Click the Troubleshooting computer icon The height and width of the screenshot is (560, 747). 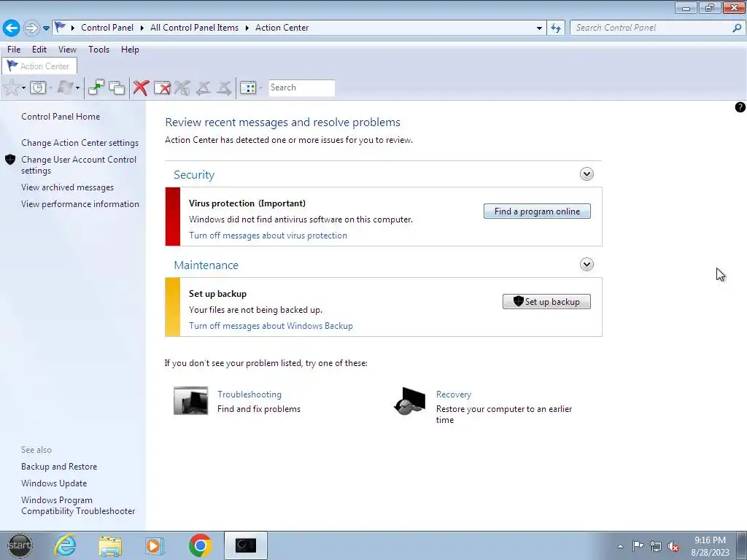(190, 400)
